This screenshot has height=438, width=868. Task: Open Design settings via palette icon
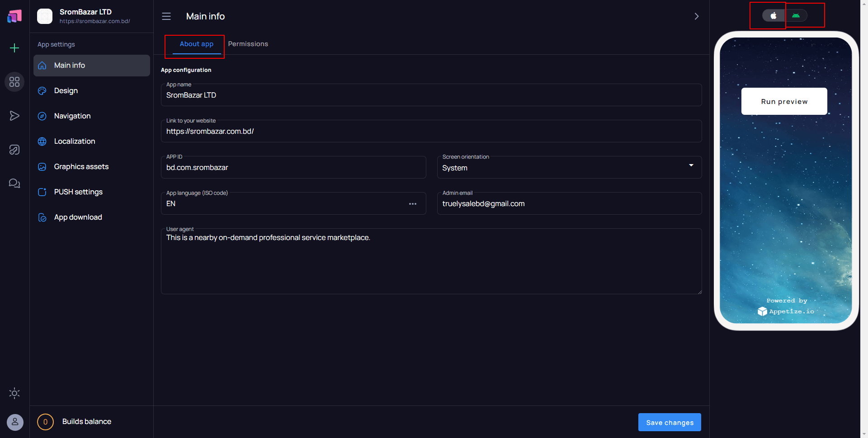point(42,90)
